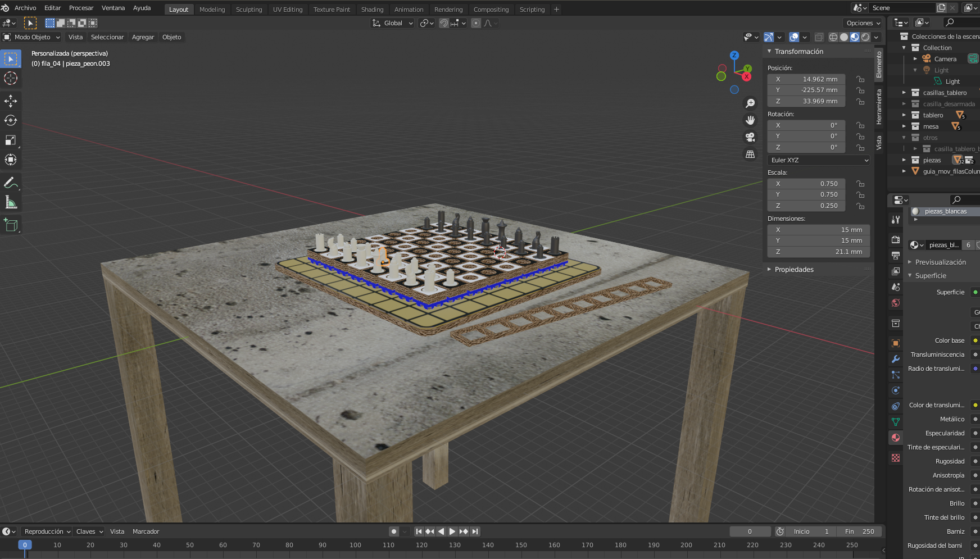This screenshot has width=980, height=559.
Task: Open the Material properties tab icon
Action: [x=896, y=438]
